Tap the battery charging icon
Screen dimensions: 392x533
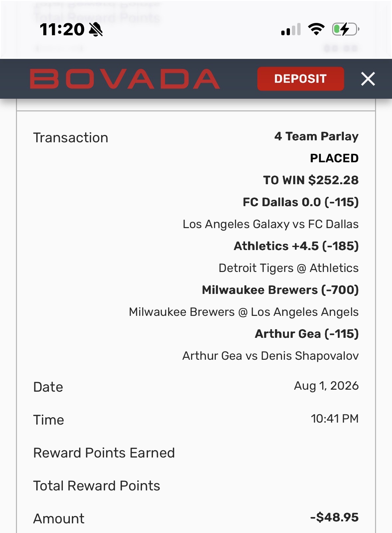point(346,29)
